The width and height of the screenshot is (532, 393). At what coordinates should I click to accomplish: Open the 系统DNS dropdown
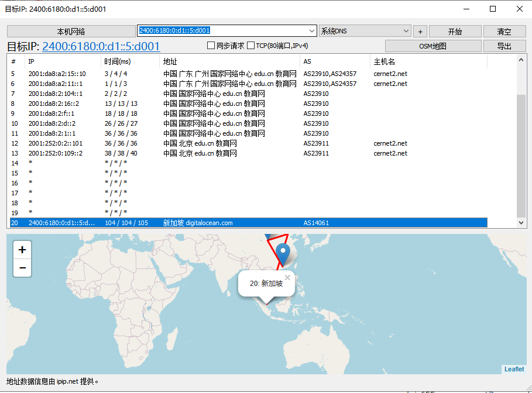coord(365,31)
